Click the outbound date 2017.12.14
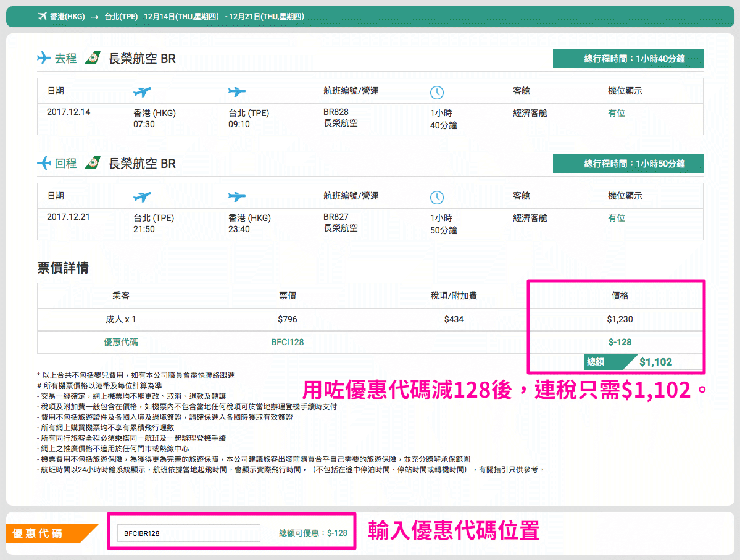 69,112
